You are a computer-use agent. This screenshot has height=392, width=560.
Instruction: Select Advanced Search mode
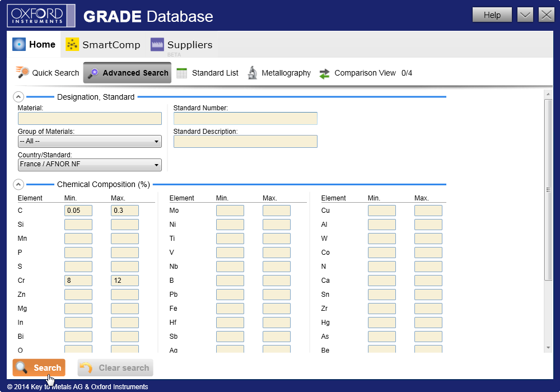127,73
